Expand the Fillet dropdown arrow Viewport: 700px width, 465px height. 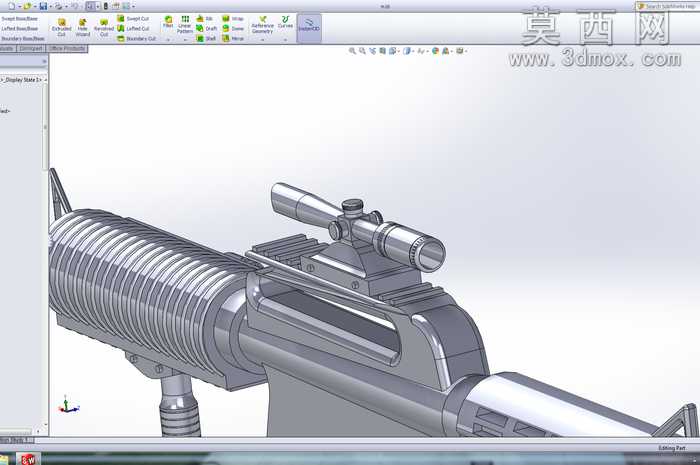168,40
